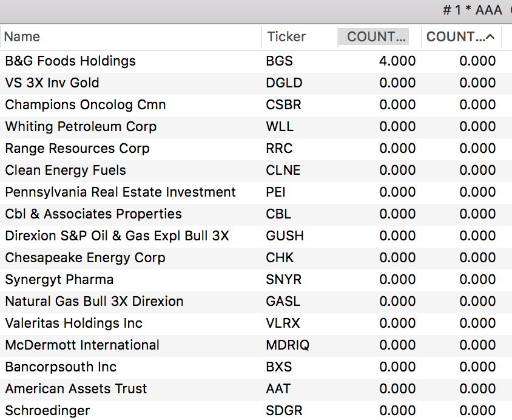512x420 pixels.
Task: Select the Schroedinger row
Action: 47,411
